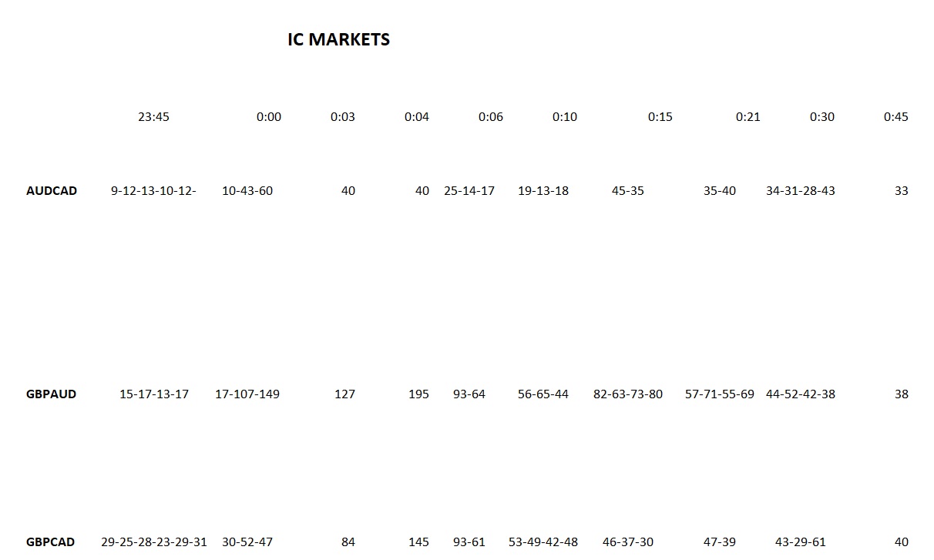Image resolution: width=934 pixels, height=560 pixels.
Task: Click cell 34-31-28-43 in AUDCAD row
Action: (x=801, y=191)
